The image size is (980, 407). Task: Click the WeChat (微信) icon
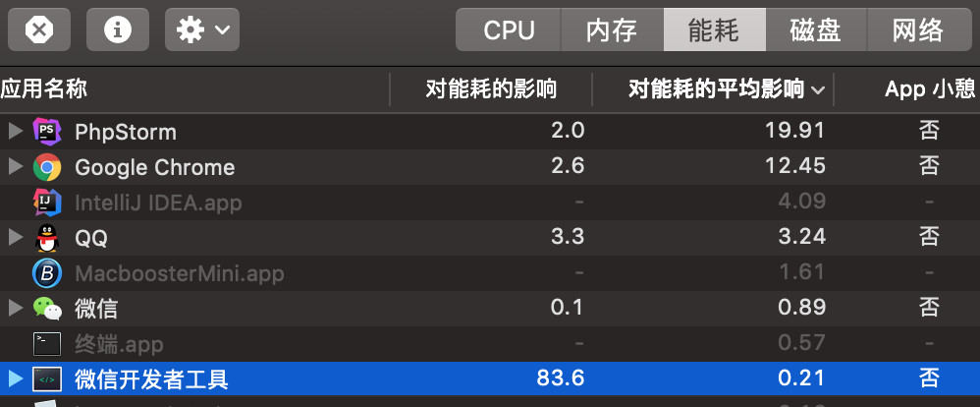click(x=47, y=309)
